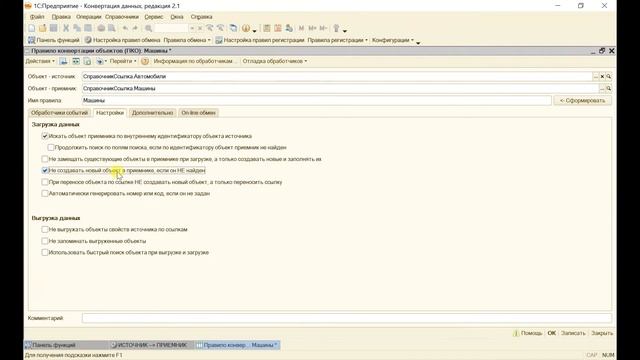Image resolution: width=640 pixels, height=360 pixels.
Task: Switch to On-line обмен tab
Action: pyautogui.click(x=198, y=113)
